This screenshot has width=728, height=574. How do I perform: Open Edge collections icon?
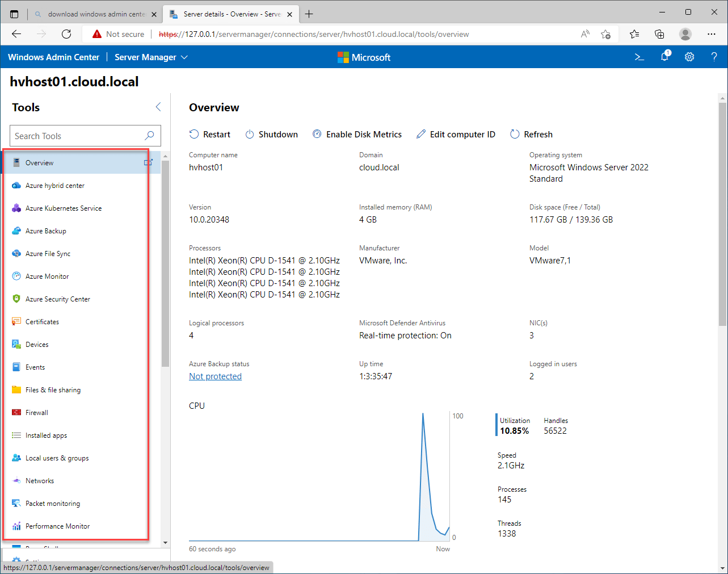[x=659, y=34]
